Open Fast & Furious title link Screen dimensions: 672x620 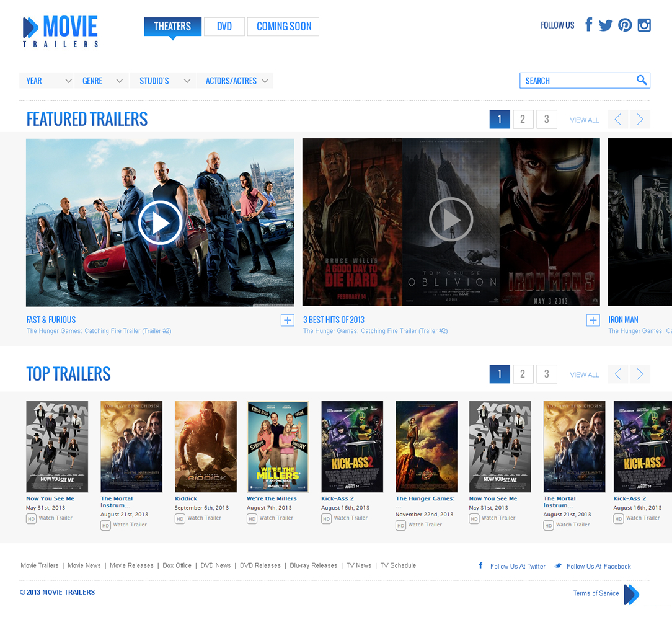pyautogui.click(x=51, y=320)
